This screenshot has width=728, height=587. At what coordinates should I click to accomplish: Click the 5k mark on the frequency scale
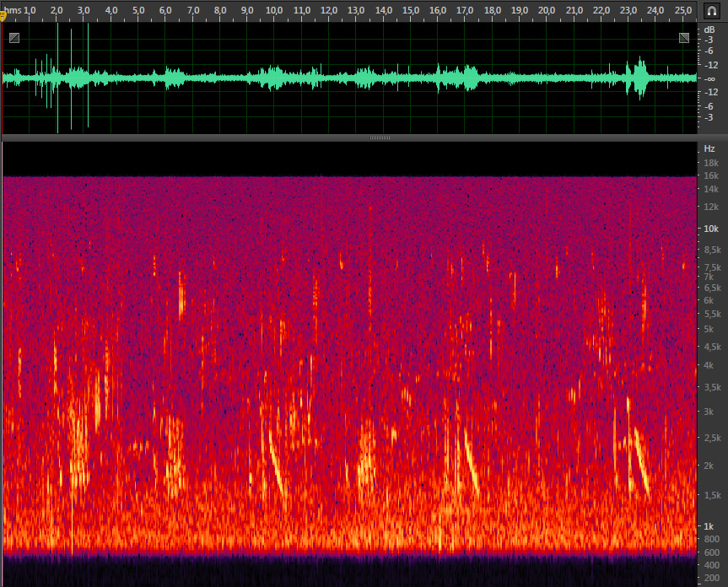pyautogui.click(x=709, y=329)
